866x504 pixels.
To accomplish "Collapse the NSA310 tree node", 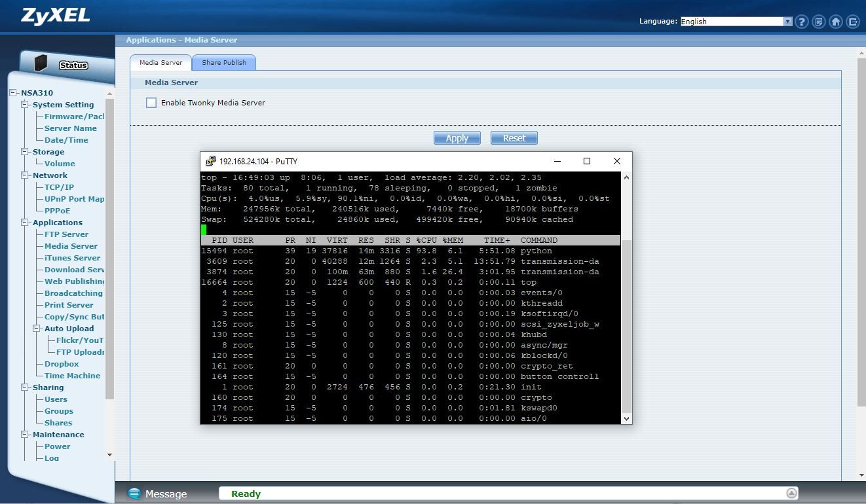I will click(x=14, y=93).
